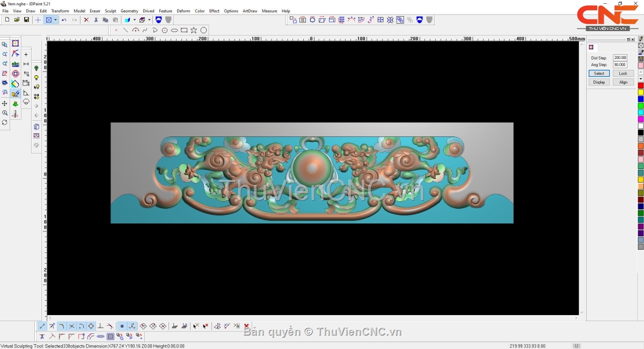
Task: Toggle the intersection snap button
Action: coord(71,326)
